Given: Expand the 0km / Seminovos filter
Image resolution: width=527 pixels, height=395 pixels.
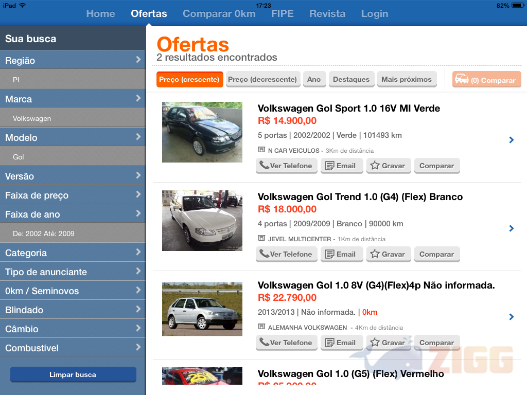Looking at the screenshot, I should click(73, 291).
